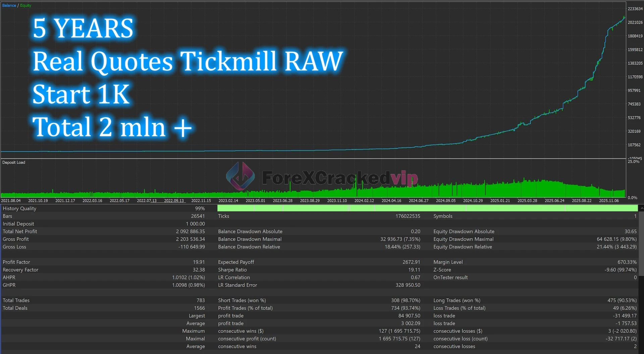Click the vertical scrollbar thumb in report
The width and height of the screenshot is (644, 354).
(x=641, y=242)
